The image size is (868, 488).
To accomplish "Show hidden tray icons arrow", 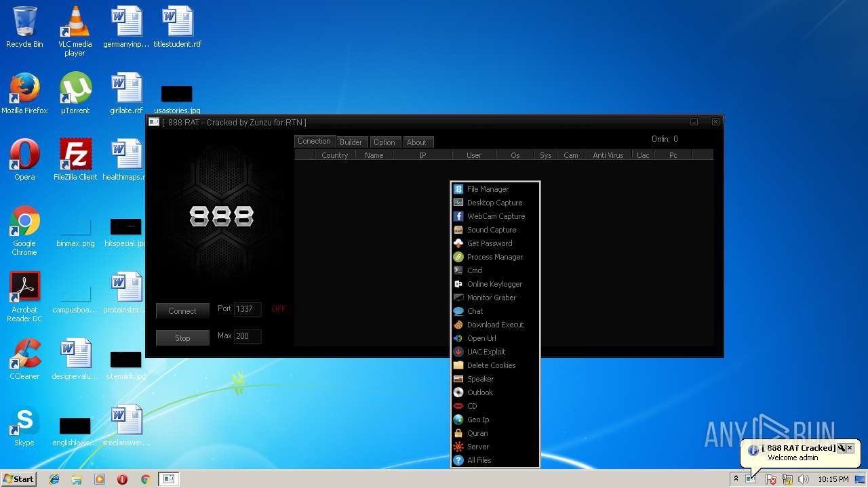I will (x=736, y=479).
